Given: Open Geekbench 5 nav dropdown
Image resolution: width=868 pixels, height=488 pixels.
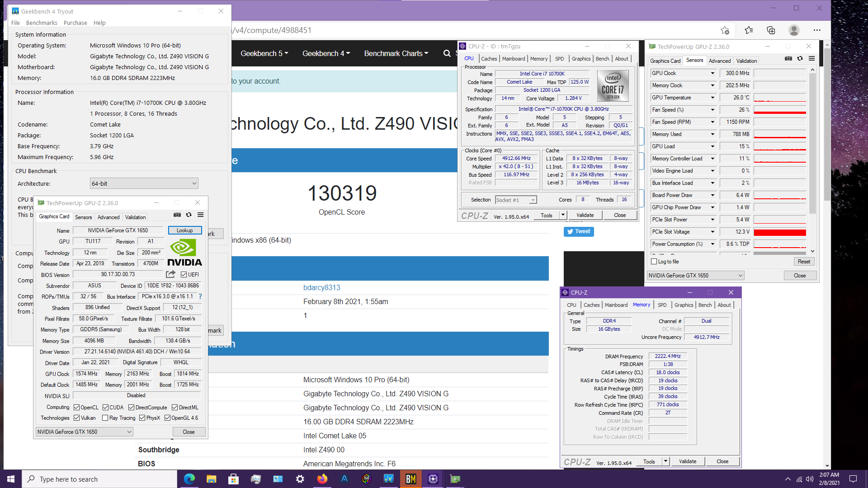Looking at the screenshot, I should pos(264,53).
